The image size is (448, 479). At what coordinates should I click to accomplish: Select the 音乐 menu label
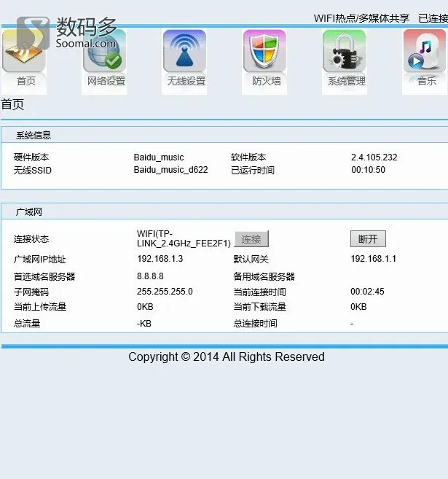click(427, 81)
